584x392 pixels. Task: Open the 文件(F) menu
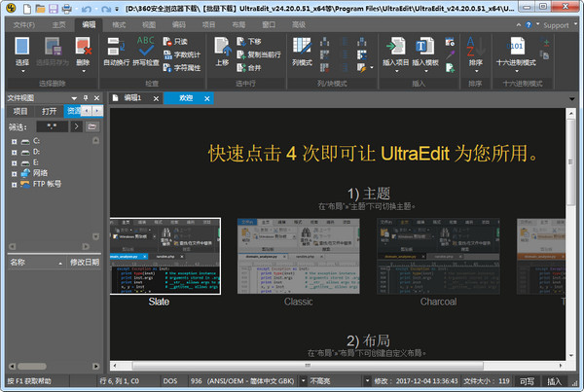click(22, 21)
